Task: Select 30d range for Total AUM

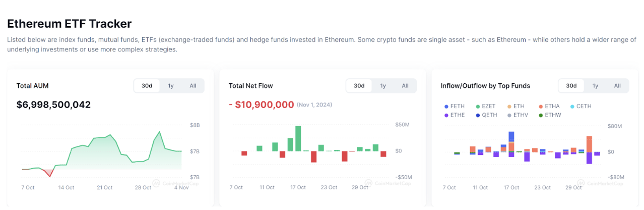Action: coord(147,86)
